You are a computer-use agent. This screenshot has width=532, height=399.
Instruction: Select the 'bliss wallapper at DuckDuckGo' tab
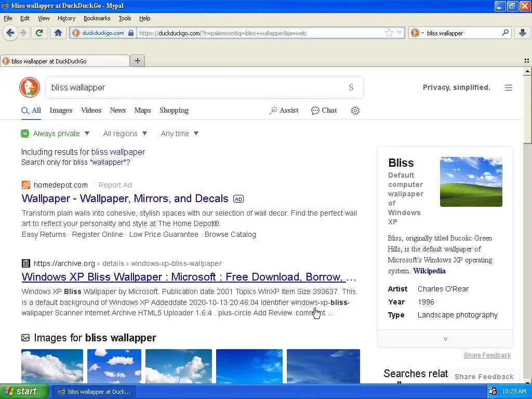tap(65, 61)
